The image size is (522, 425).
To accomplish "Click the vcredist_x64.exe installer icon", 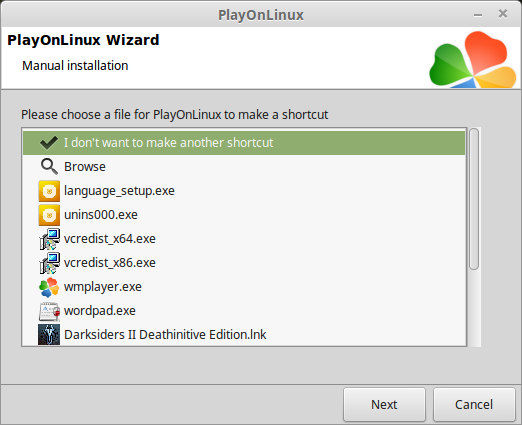I will pos(50,239).
